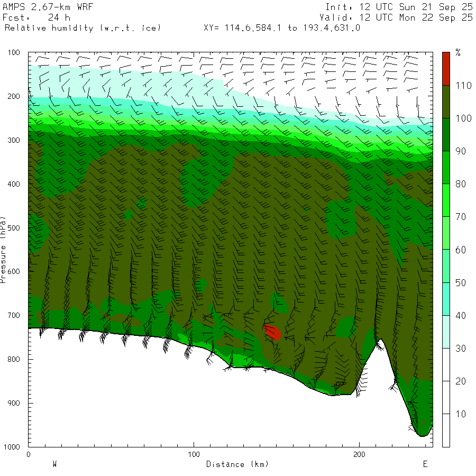The width and height of the screenshot is (476, 476).
Task: Click the '10' colorbar label
Action: (461, 414)
